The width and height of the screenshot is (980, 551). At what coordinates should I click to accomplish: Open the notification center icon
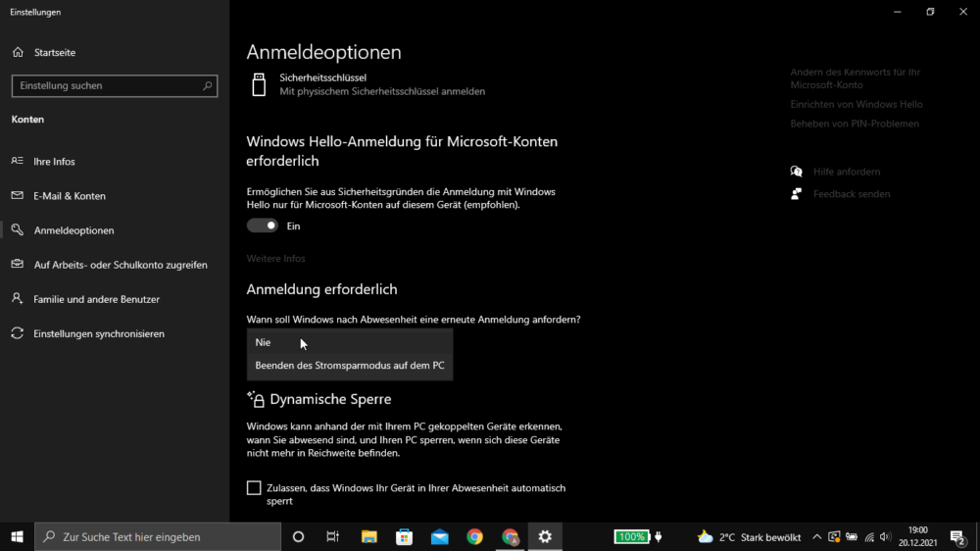point(957,536)
